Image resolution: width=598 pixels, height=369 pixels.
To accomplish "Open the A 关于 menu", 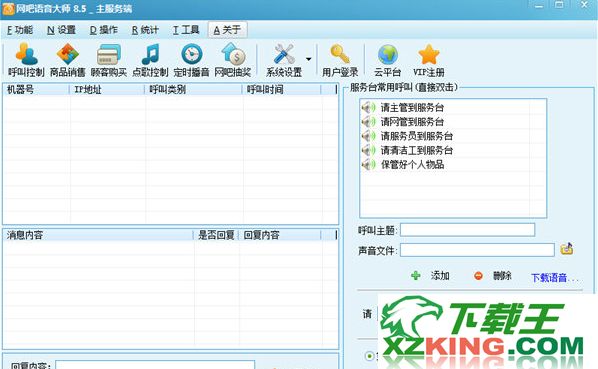I will 227,30.
